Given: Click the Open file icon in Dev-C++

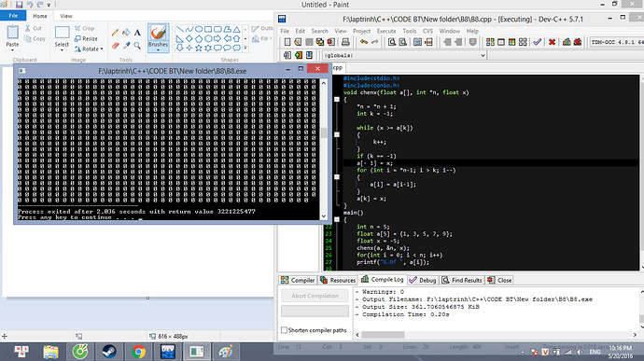Looking at the screenshot, I should tap(298, 42).
